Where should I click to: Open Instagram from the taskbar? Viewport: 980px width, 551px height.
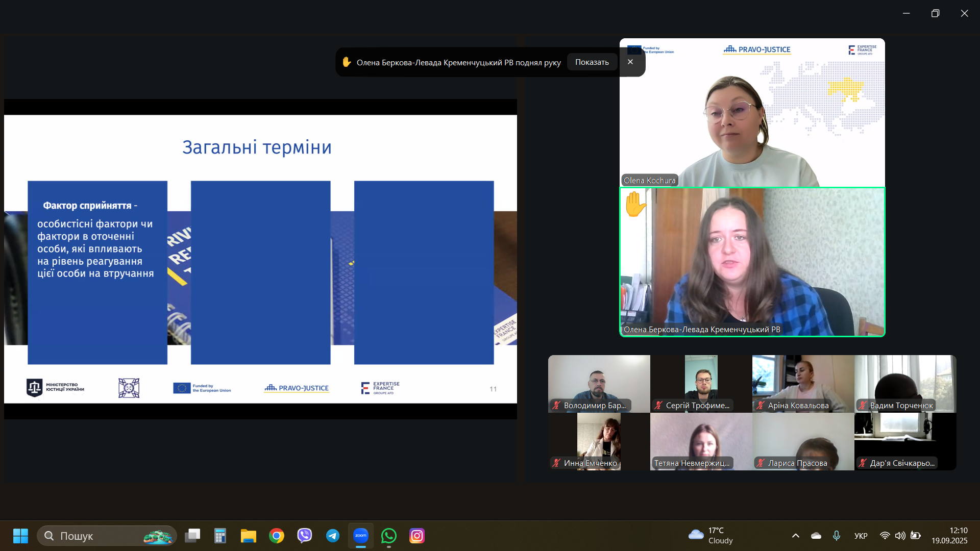pyautogui.click(x=417, y=536)
